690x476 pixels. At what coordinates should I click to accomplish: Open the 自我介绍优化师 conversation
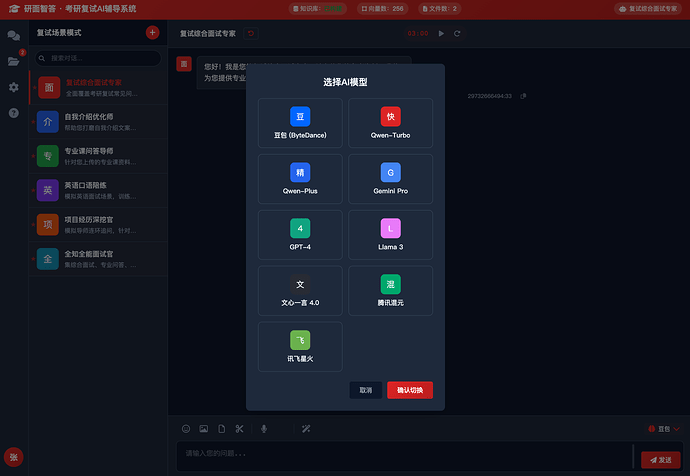pos(98,122)
